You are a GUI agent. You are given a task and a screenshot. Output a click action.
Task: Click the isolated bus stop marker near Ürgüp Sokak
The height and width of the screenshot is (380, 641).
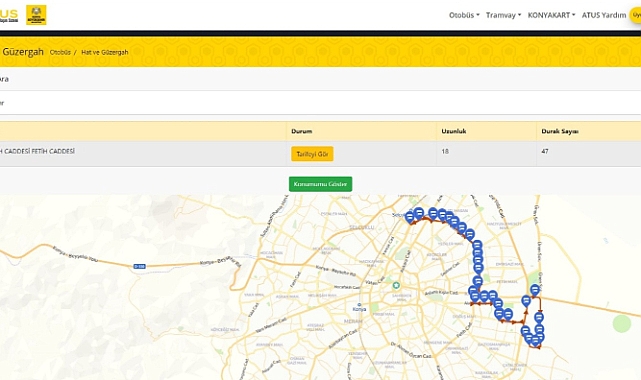click(x=535, y=290)
